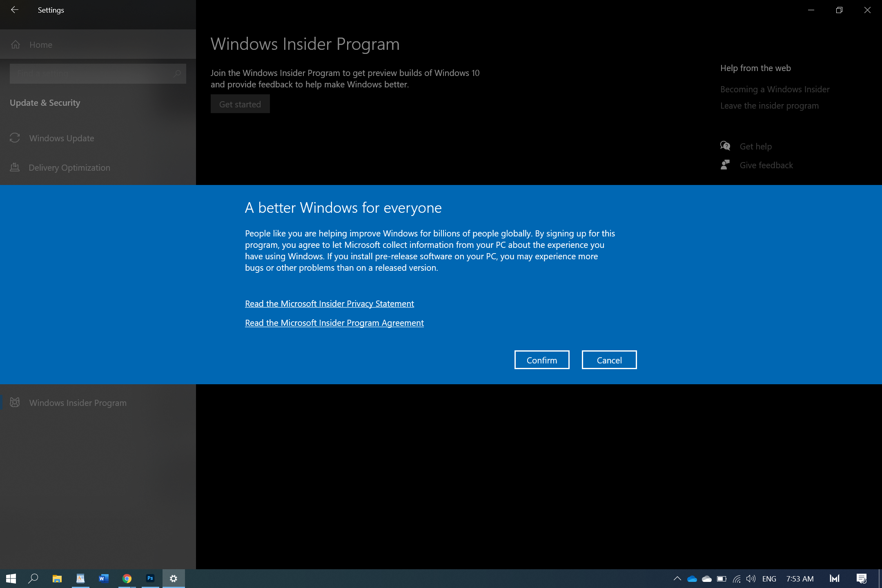
Task: Open the Microsoft Insider Privacy Statement link
Action: click(330, 303)
